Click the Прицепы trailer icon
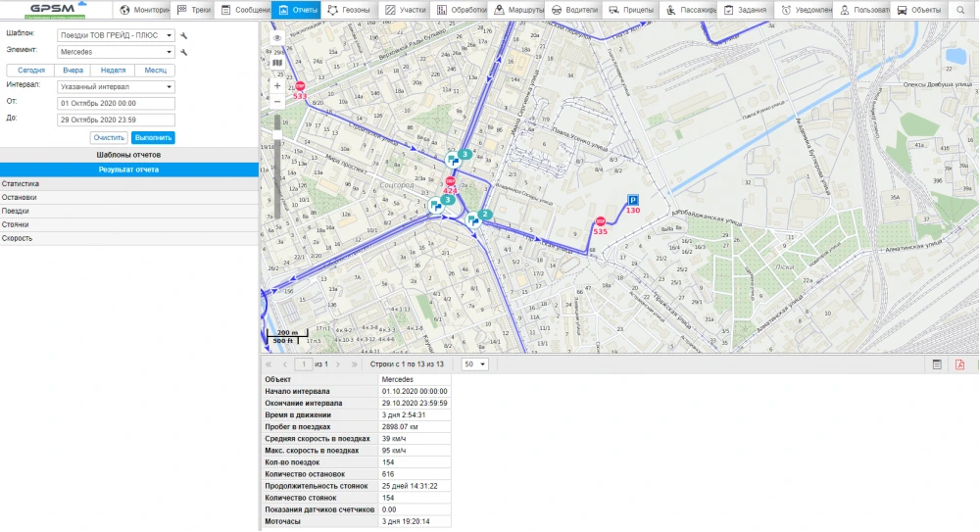This screenshot has height=532, width=980. (613, 10)
